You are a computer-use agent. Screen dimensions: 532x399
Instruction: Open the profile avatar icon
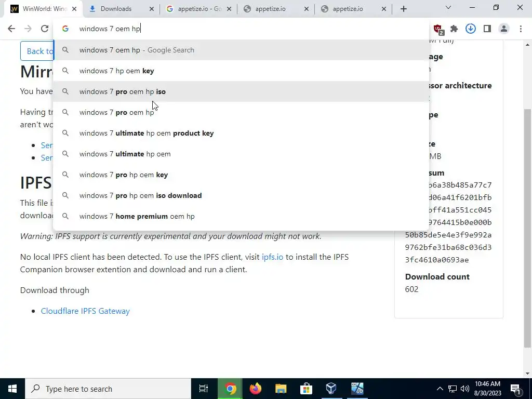pyautogui.click(x=504, y=29)
